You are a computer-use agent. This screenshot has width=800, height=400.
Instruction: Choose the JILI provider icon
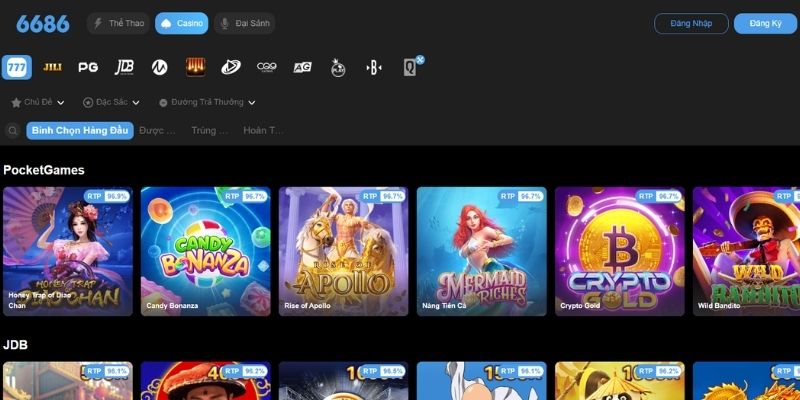(52, 67)
